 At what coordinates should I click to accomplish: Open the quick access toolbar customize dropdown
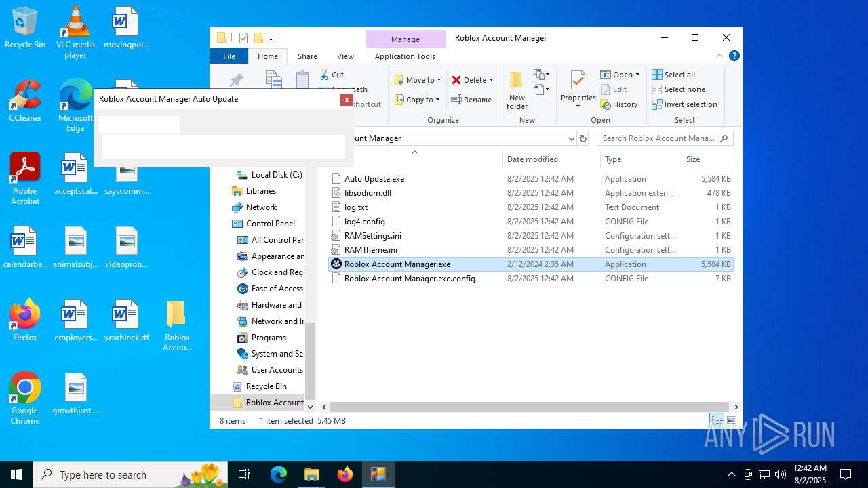point(271,38)
